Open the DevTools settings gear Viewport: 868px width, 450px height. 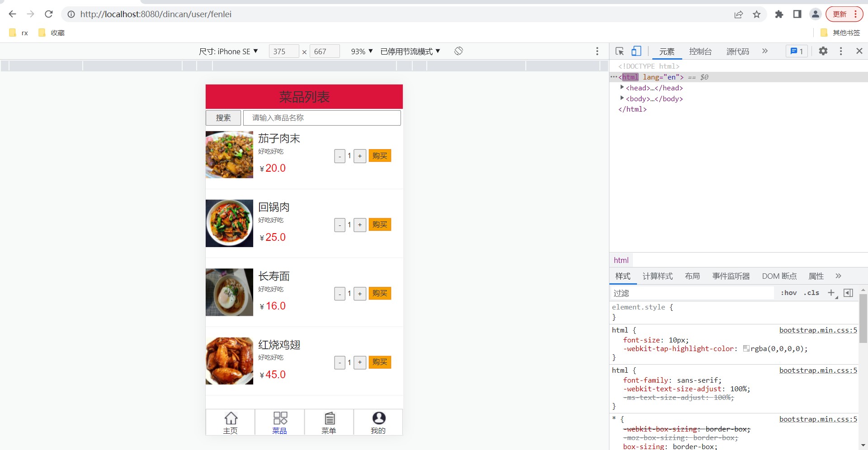pyautogui.click(x=823, y=51)
